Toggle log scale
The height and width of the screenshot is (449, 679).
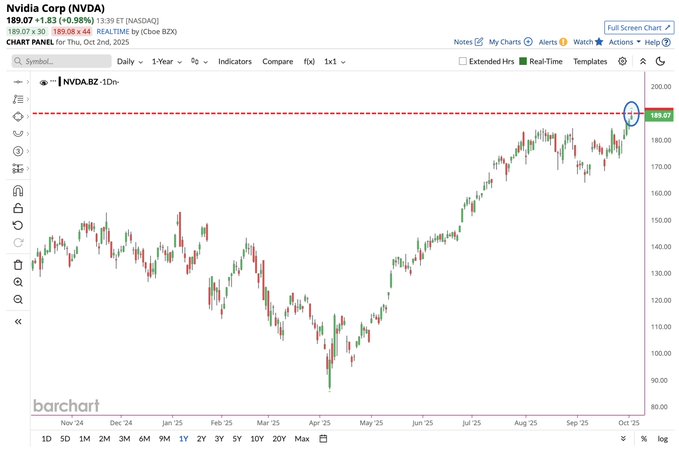point(663,439)
